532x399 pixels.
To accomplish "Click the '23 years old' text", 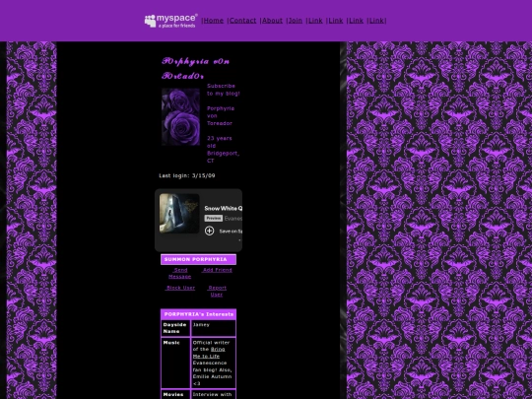I will 219,142.
